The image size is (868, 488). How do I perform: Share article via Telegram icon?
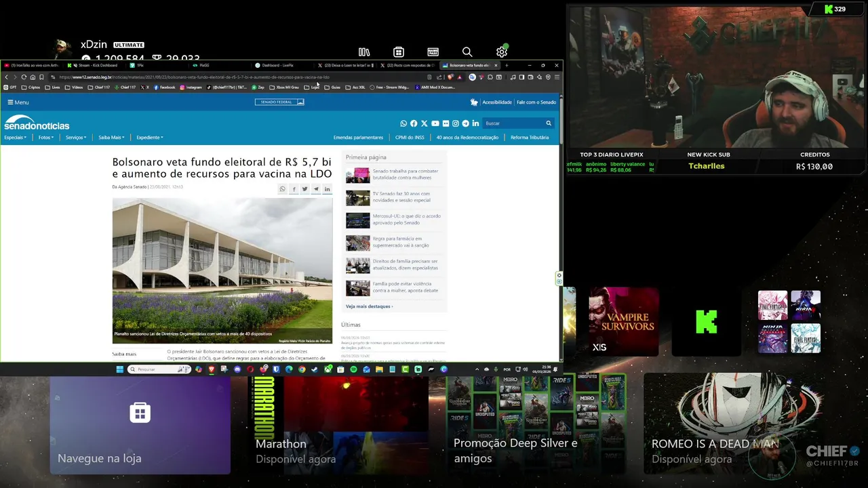[316, 189]
